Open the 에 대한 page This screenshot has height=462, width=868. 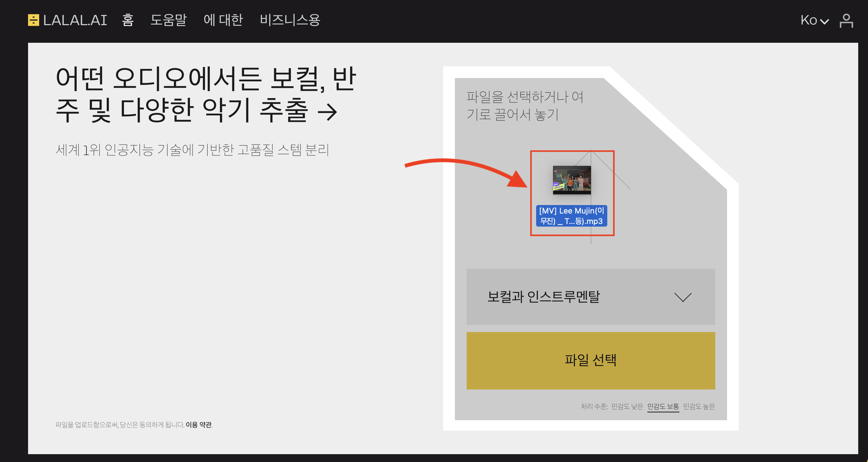click(x=223, y=20)
